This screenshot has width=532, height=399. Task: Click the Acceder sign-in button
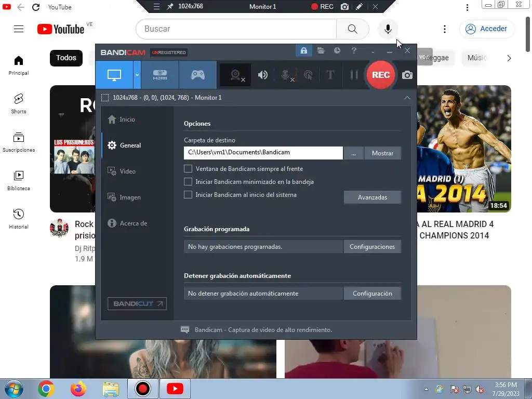click(x=486, y=29)
